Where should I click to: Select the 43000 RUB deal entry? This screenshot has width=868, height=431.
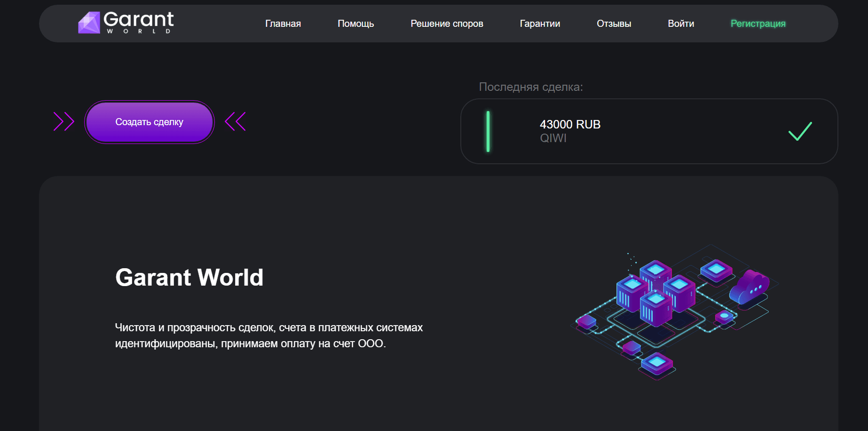coord(569,124)
